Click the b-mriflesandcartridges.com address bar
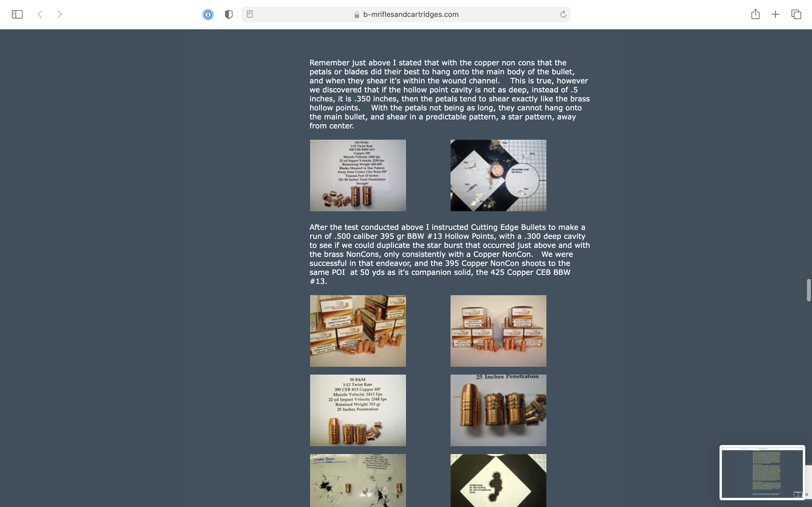Viewport: 812px width, 507px height. point(406,14)
